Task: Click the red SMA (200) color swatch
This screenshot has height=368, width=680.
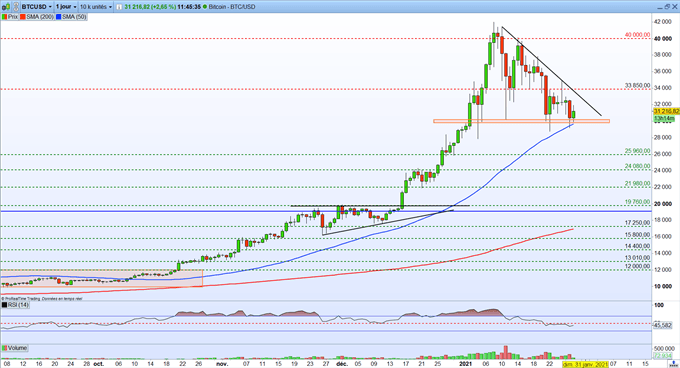Action: click(22, 17)
